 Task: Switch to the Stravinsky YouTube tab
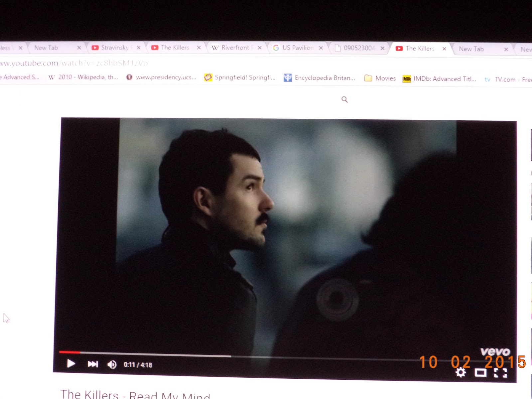click(115, 48)
